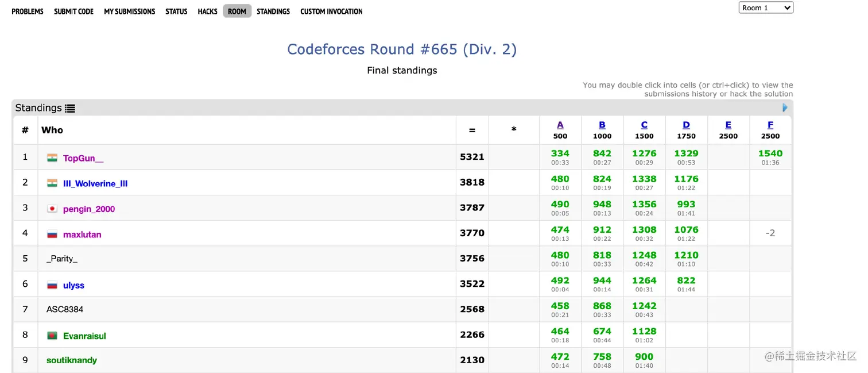
Task: Click III_Wolverine_III's total score 3818
Action: 472,182
